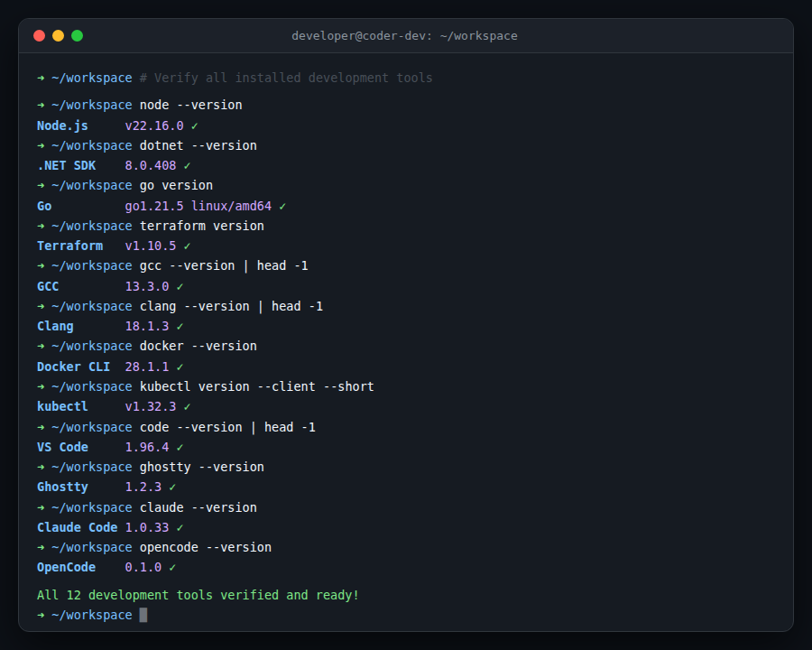Click version 8.0.408
This screenshot has width=812, height=650.
tap(151, 166)
